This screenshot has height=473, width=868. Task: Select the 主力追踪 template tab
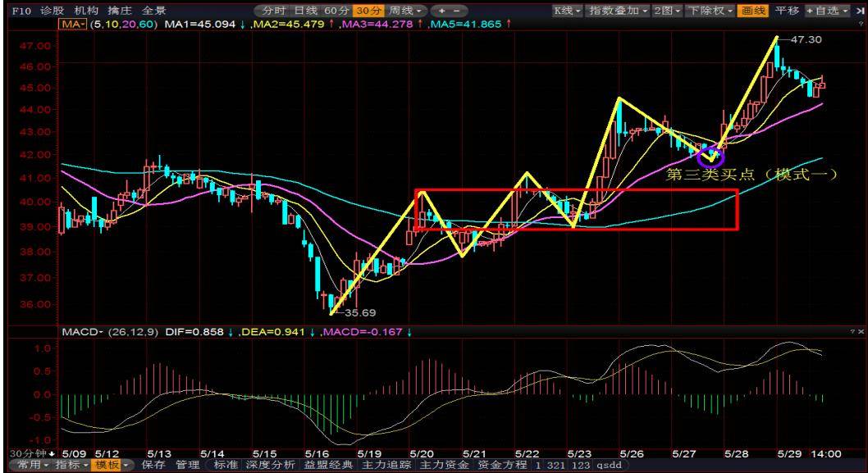386,466
